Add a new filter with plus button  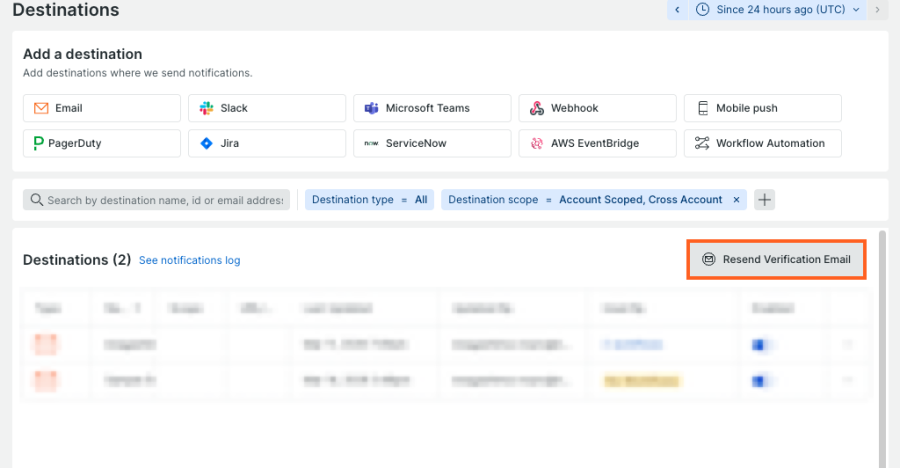point(765,200)
